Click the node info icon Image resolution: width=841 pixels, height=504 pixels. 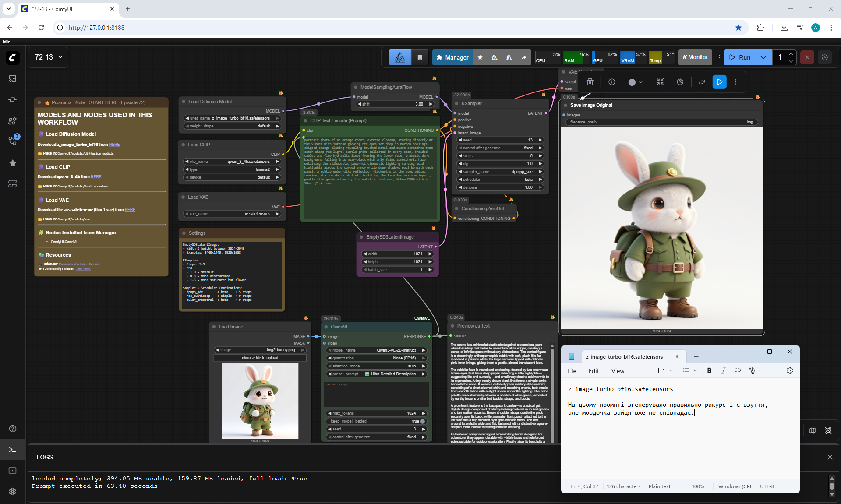click(x=612, y=82)
